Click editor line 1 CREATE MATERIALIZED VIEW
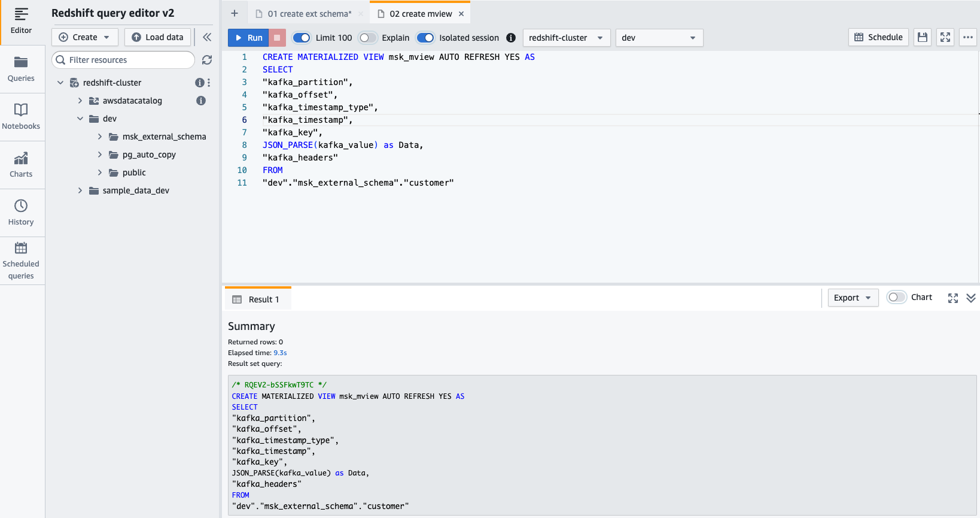 coord(323,57)
